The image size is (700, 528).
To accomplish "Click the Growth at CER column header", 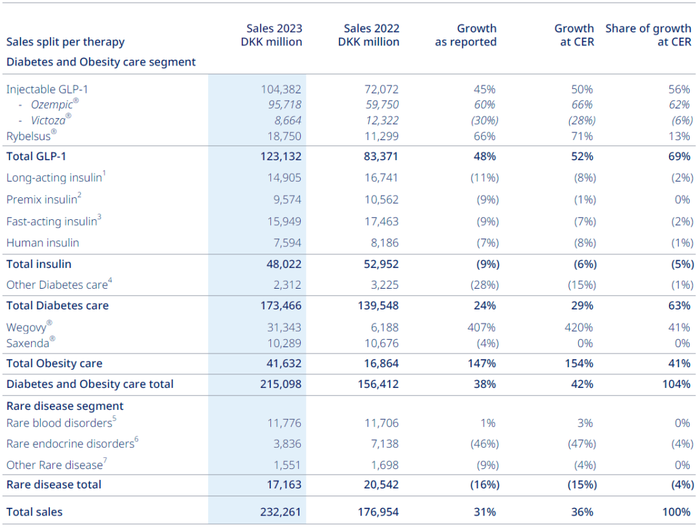I will 574,35.
